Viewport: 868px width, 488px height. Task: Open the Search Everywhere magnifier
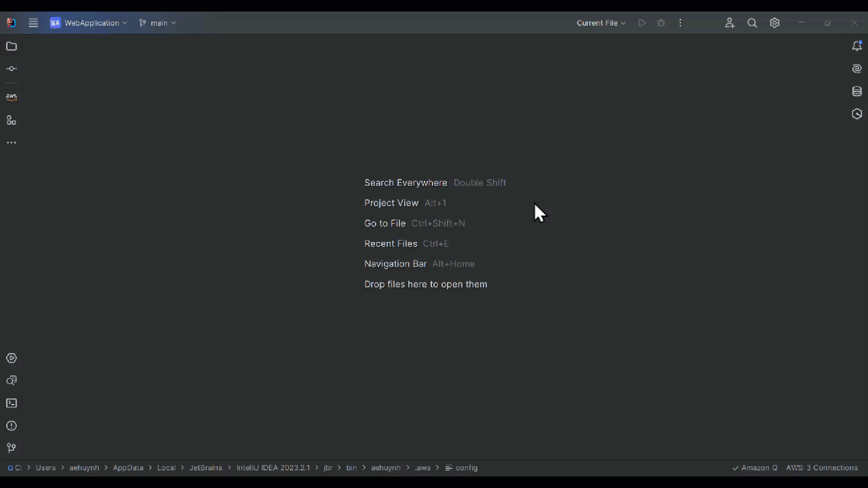[752, 22]
